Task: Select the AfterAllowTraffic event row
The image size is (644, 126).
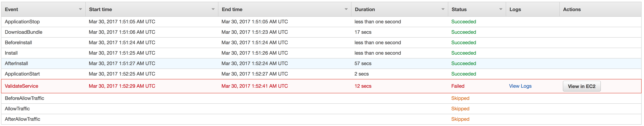Action: click(x=321, y=119)
